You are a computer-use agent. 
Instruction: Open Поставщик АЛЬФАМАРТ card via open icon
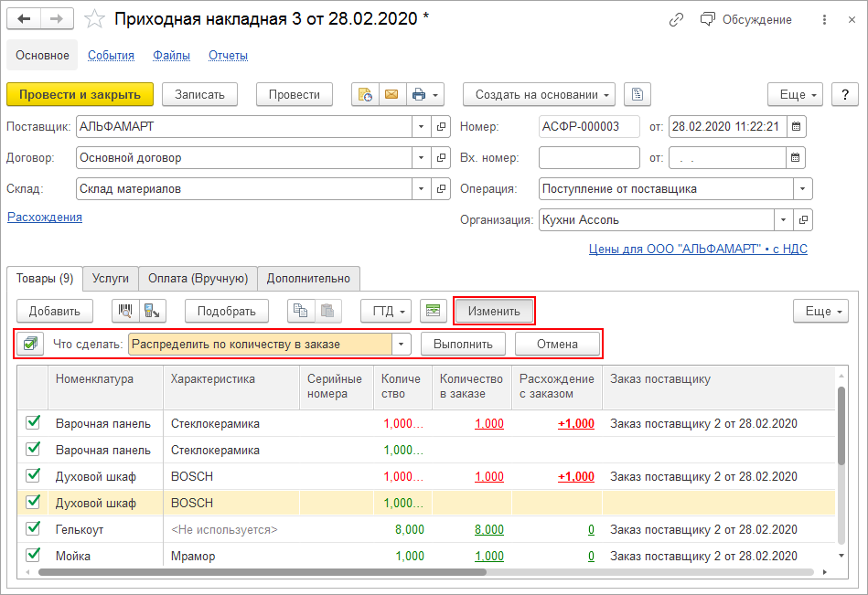pos(441,127)
